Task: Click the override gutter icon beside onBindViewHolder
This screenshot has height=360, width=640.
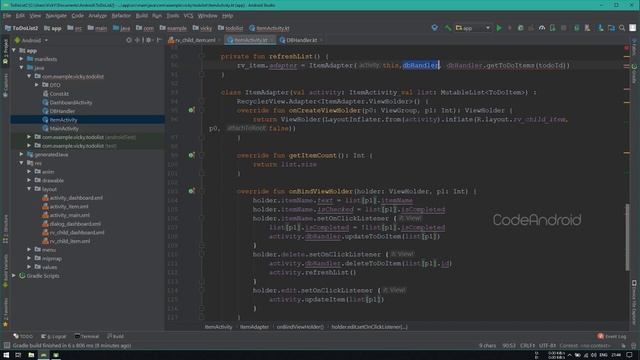Action: pos(191,191)
